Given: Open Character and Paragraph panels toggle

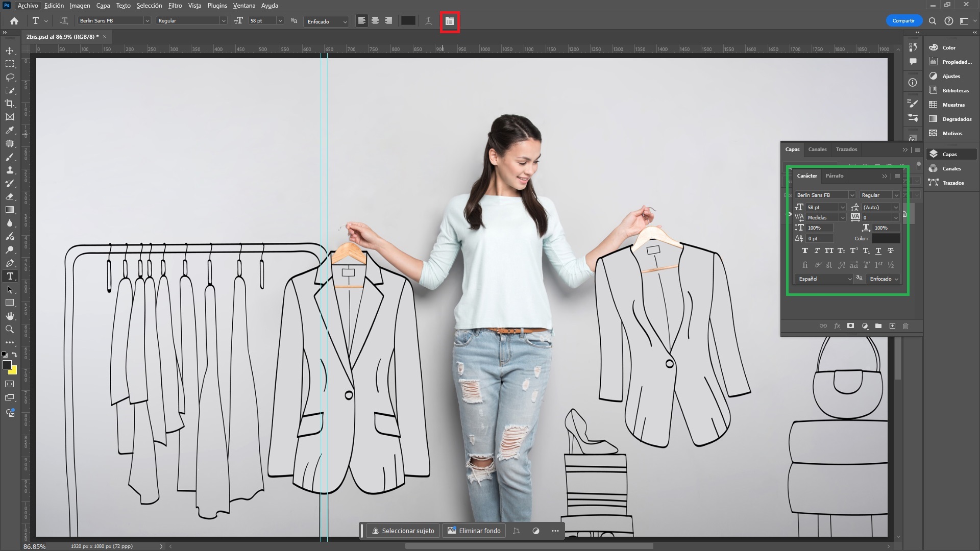Looking at the screenshot, I should [x=450, y=21].
